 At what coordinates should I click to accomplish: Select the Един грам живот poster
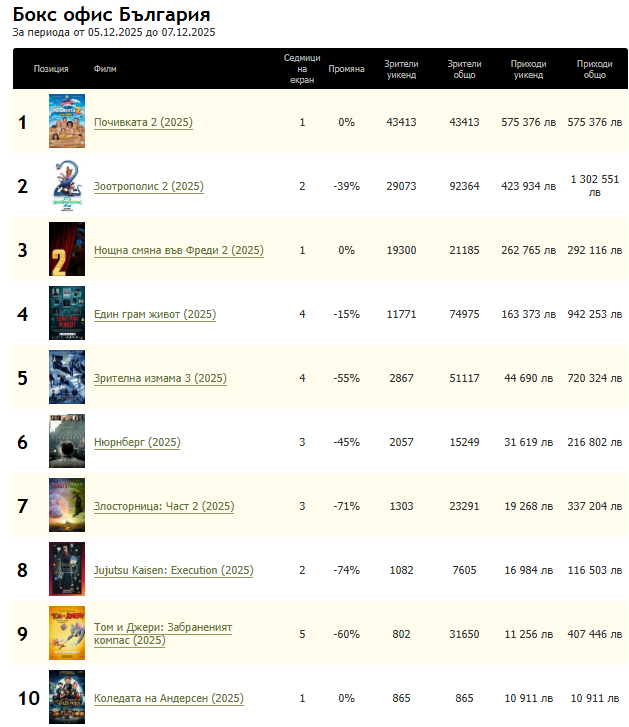(61, 314)
